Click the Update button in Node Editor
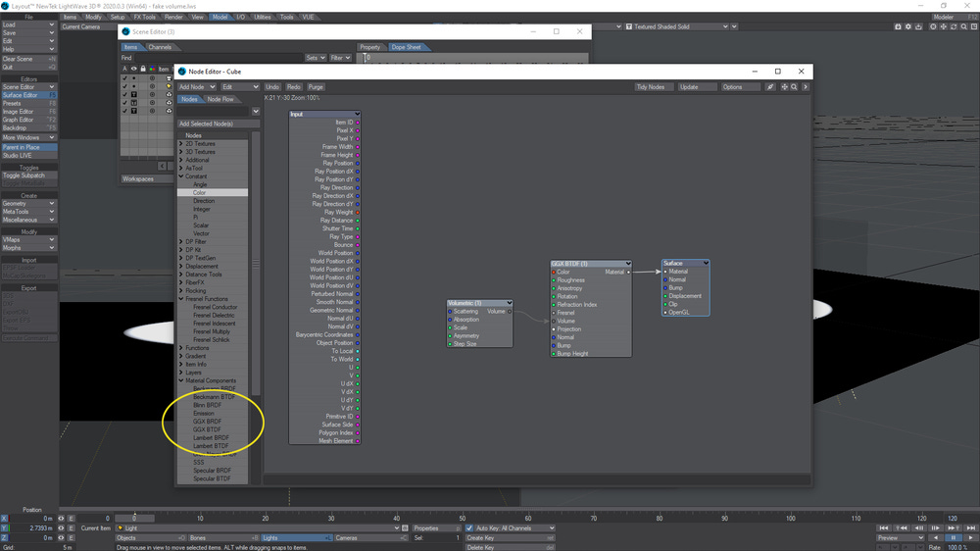This screenshot has height=551, width=980. point(698,87)
